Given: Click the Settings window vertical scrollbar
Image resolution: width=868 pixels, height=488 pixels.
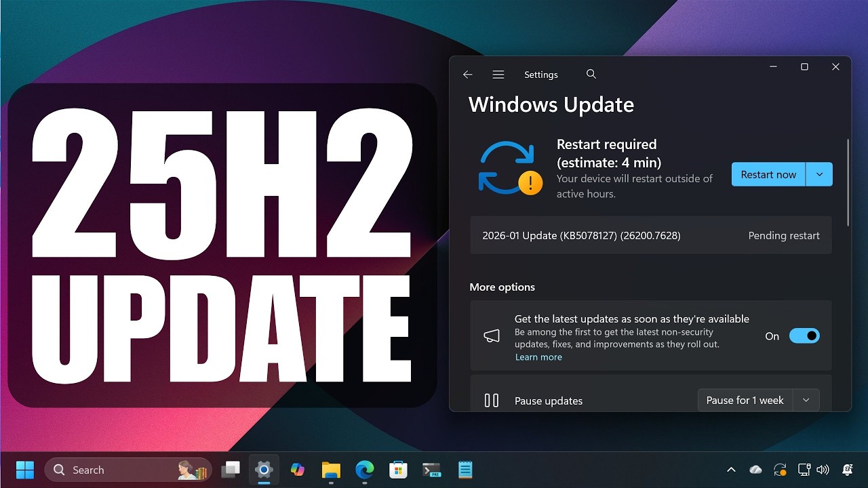Looking at the screenshot, I should pos(848,183).
